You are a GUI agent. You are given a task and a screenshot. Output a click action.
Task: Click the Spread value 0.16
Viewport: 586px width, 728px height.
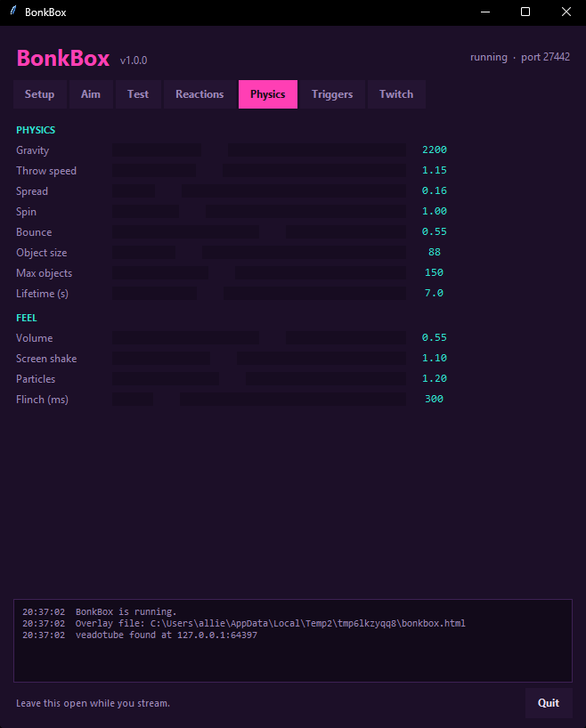pos(435,190)
